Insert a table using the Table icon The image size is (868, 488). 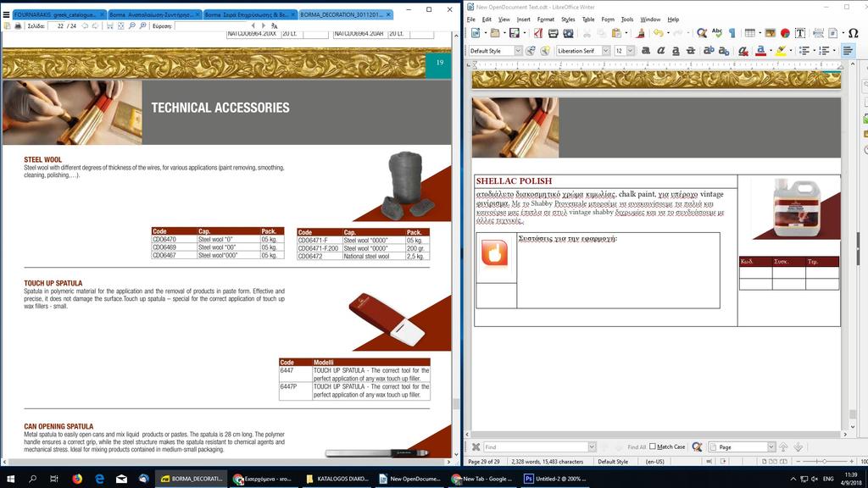749,33
